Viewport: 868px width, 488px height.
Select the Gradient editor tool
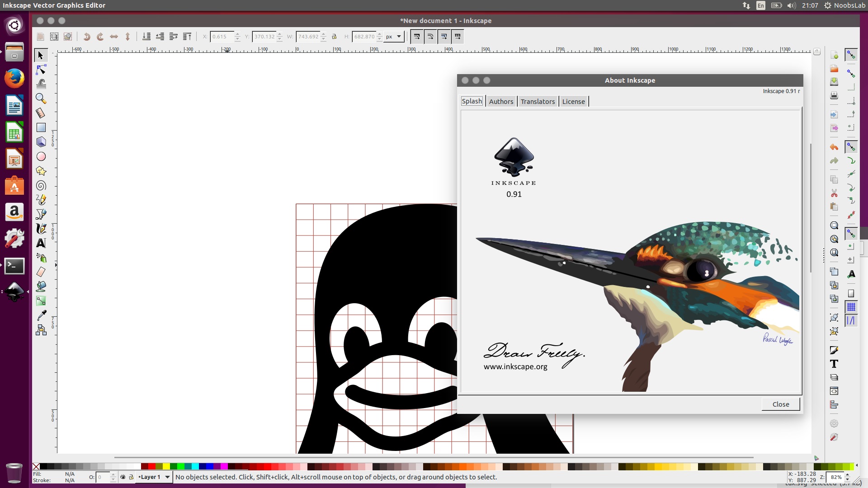pyautogui.click(x=41, y=301)
